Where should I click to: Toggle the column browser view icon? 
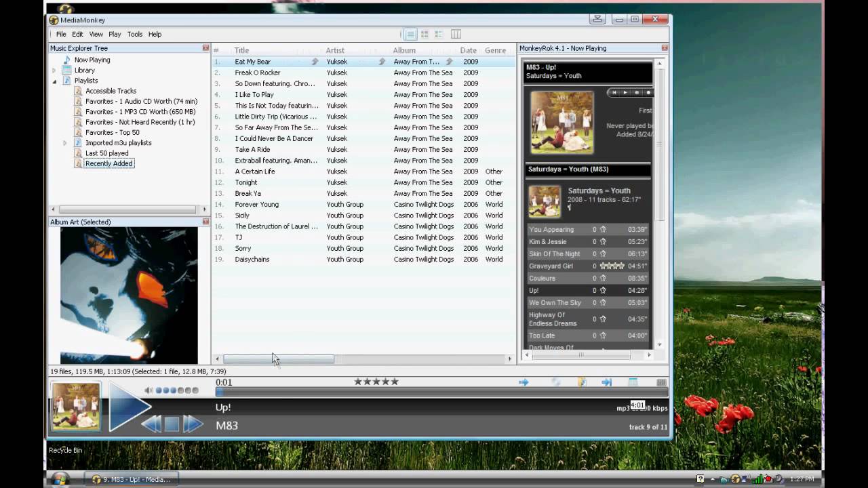[456, 34]
